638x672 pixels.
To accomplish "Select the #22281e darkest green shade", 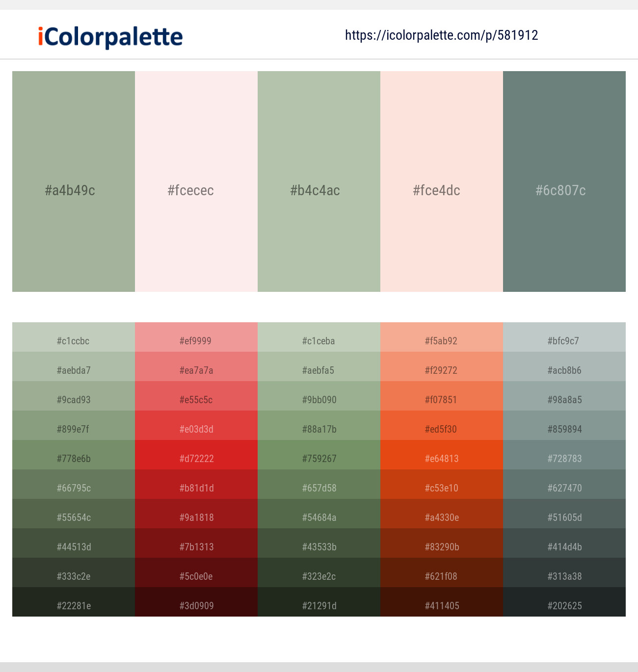I will tap(73, 605).
